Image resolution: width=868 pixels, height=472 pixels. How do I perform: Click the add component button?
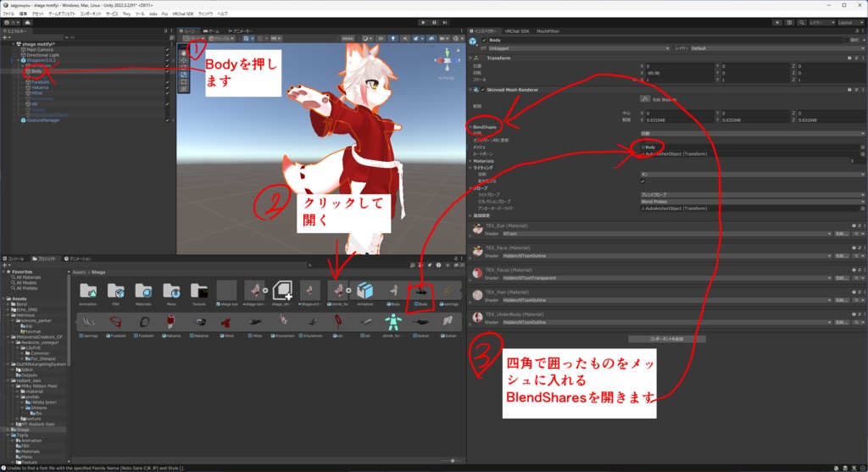[666, 339]
